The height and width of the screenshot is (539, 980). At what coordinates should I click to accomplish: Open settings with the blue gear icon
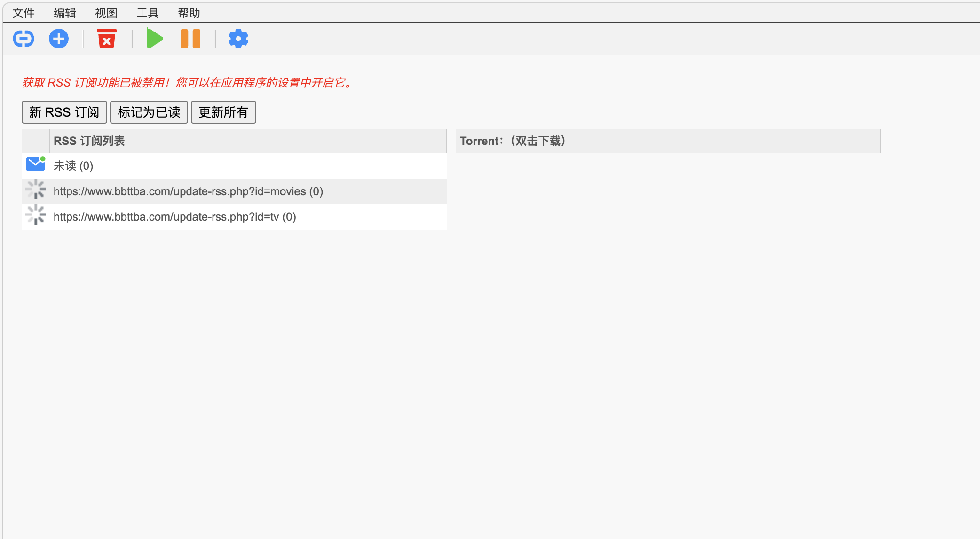(x=238, y=39)
